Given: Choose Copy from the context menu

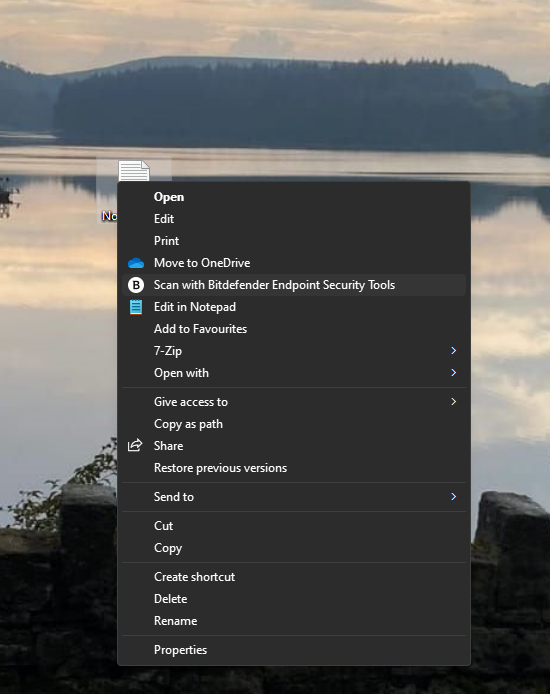Looking at the screenshot, I should [294, 548].
